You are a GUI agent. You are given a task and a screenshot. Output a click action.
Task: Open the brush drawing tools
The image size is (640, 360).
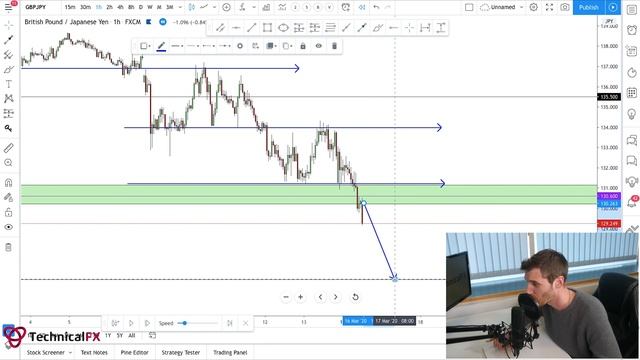pos(8,69)
